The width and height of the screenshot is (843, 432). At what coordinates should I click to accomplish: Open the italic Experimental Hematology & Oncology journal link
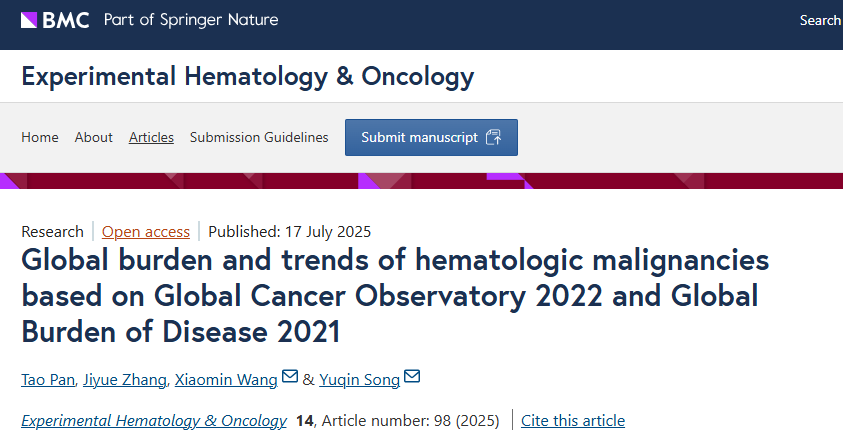(154, 420)
